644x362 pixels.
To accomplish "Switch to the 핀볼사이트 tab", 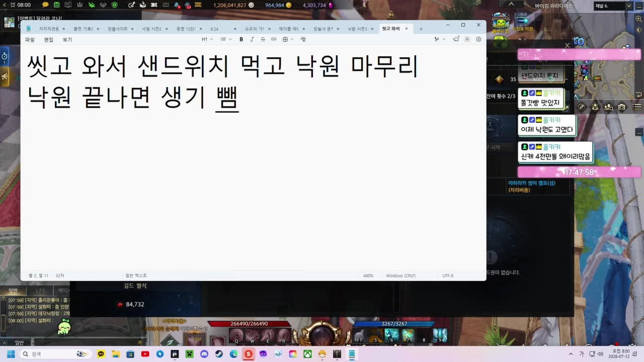I will pos(117,29).
